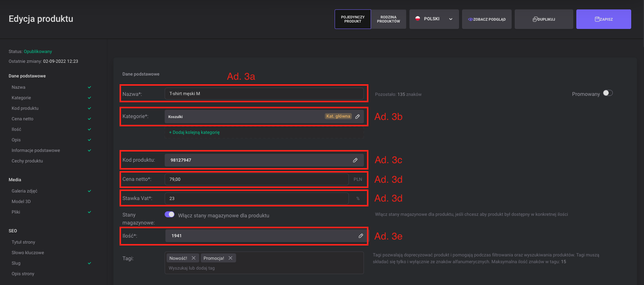Remove the Promocja! tag with its X
This screenshot has width=644, height=285.
coord(230,258)
